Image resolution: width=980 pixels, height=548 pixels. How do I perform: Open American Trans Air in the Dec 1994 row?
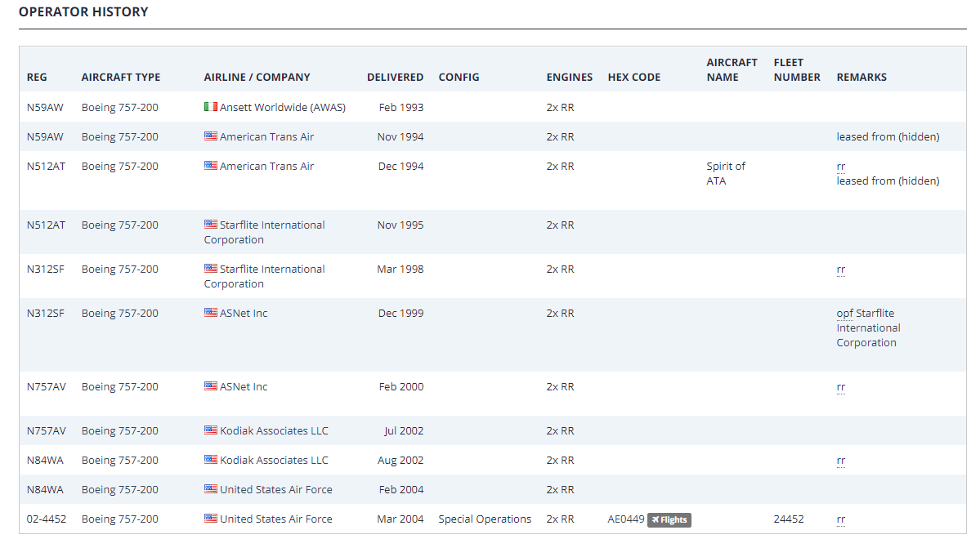click(267, 166)
